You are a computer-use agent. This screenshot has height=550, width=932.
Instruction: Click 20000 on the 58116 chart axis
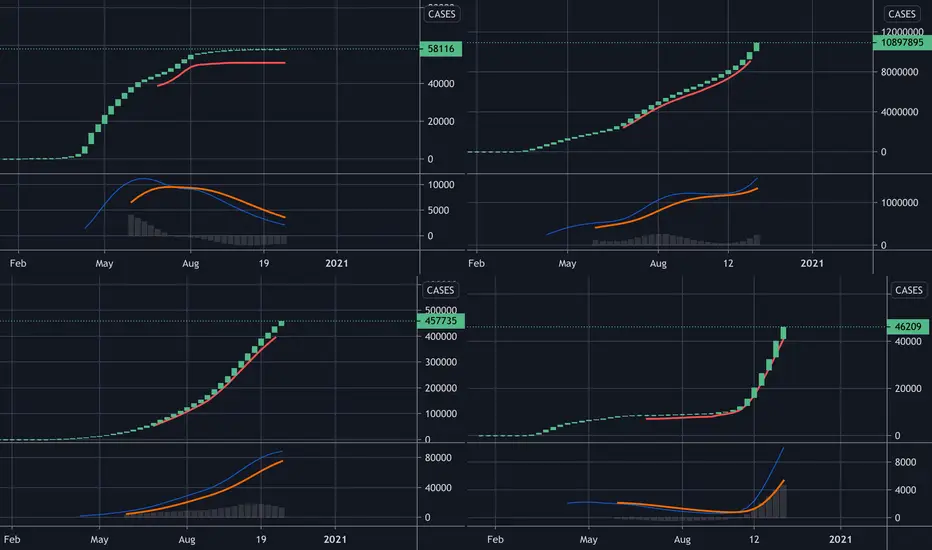click(441, 121)
